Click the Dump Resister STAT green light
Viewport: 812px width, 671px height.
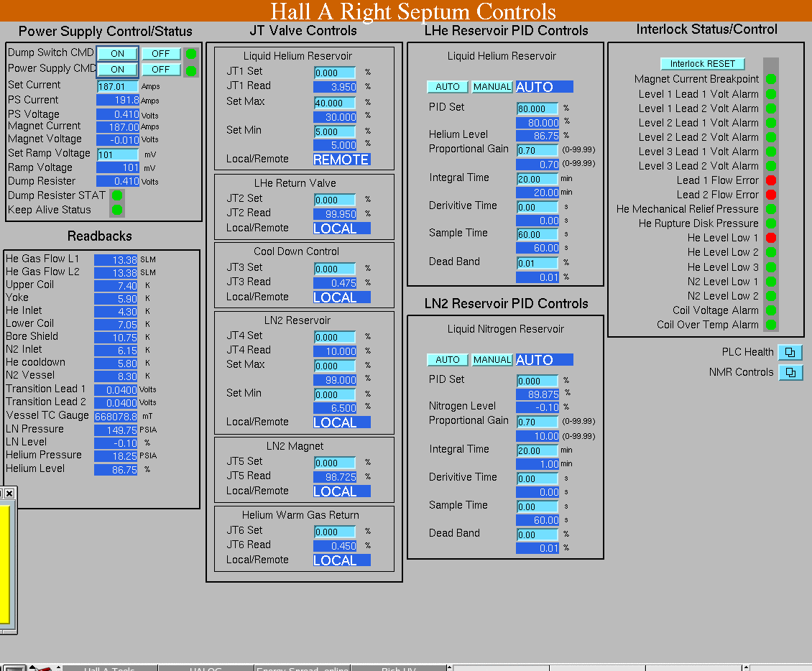pyautogui.click(x=117, y=195)
